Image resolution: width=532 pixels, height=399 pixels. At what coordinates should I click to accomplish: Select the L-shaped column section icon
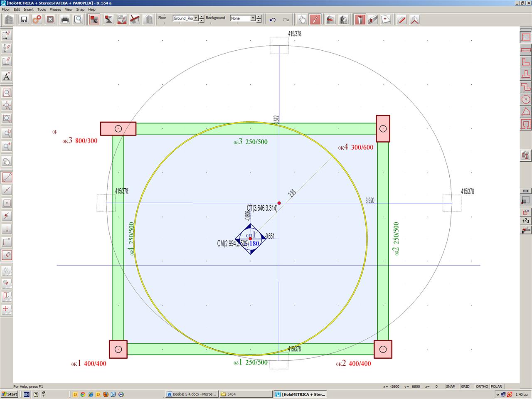coord(526,62)
